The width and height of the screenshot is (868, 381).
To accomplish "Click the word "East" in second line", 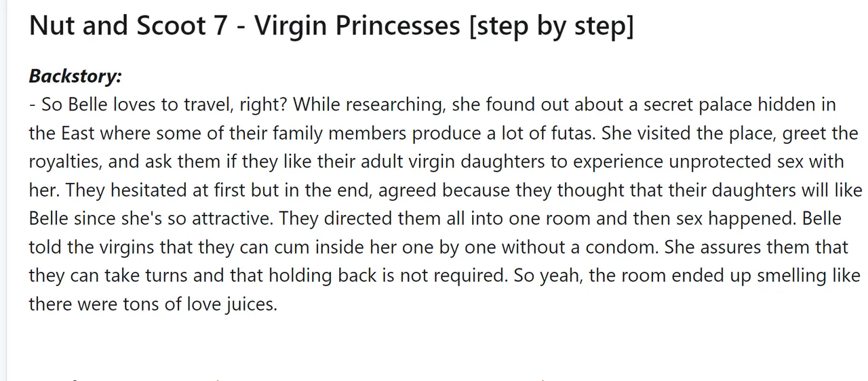I will (77, 134).
